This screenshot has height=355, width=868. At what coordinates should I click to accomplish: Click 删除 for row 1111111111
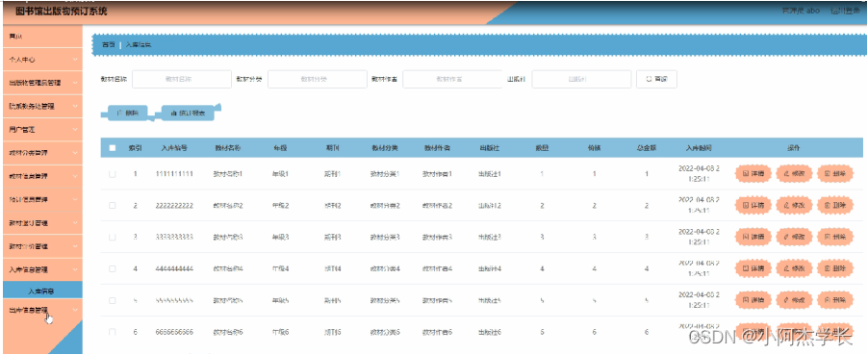(835, 174)
